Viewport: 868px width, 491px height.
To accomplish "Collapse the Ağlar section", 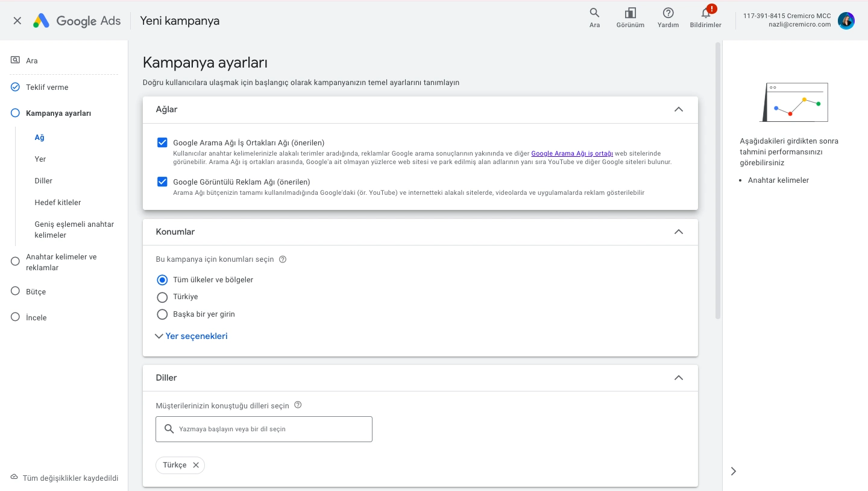I will pyautogui.click(x=679, y=109).
